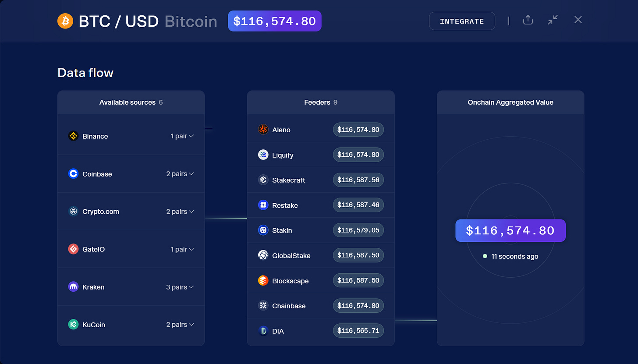Select the Aleno feeder icon
638x364 pixels.
pos(263,129)
